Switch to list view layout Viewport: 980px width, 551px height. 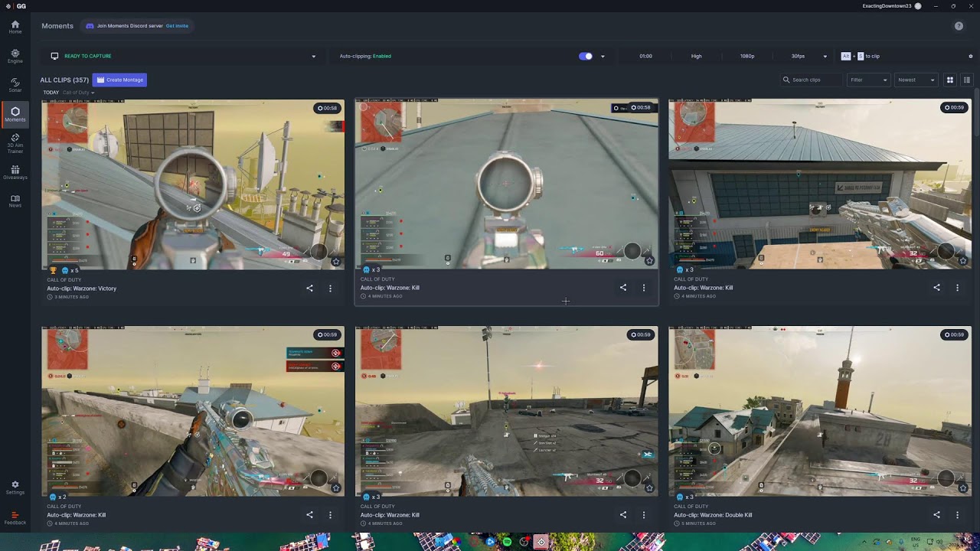point(967,80)
